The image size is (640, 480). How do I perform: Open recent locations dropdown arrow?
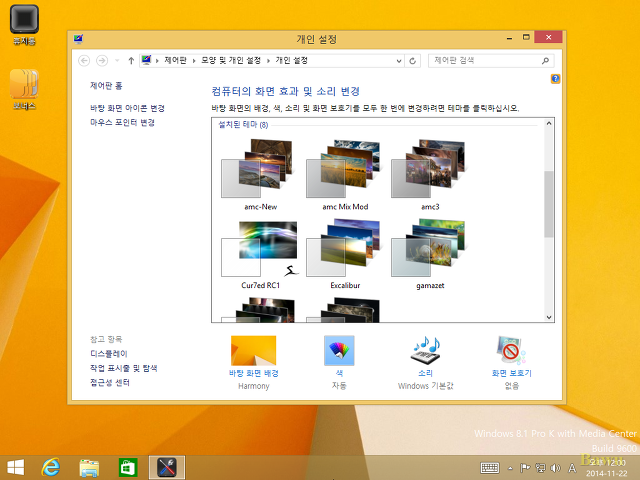[x=117, y=61]
